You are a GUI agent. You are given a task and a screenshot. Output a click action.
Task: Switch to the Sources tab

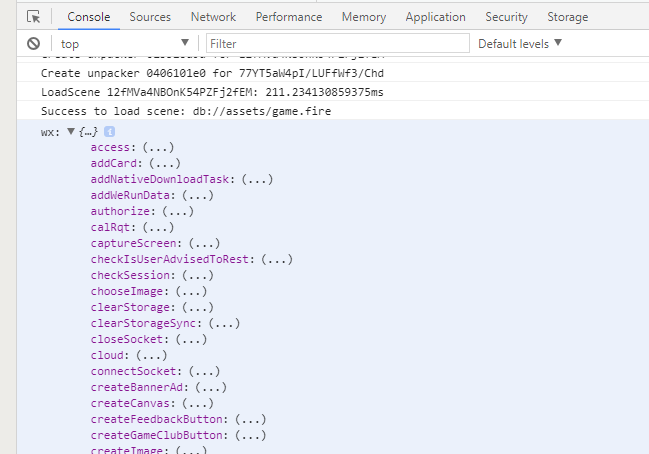[x=150, y=17]
